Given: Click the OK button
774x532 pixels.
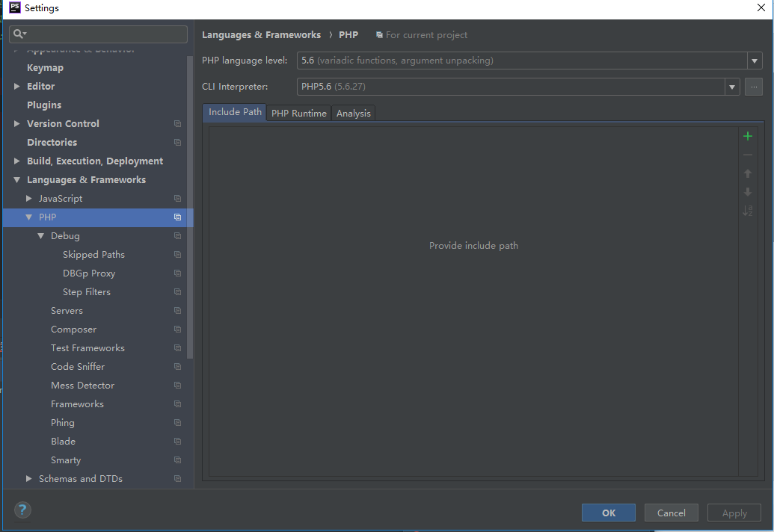Looking at the screenshot, I should click(x=609, y=513).
